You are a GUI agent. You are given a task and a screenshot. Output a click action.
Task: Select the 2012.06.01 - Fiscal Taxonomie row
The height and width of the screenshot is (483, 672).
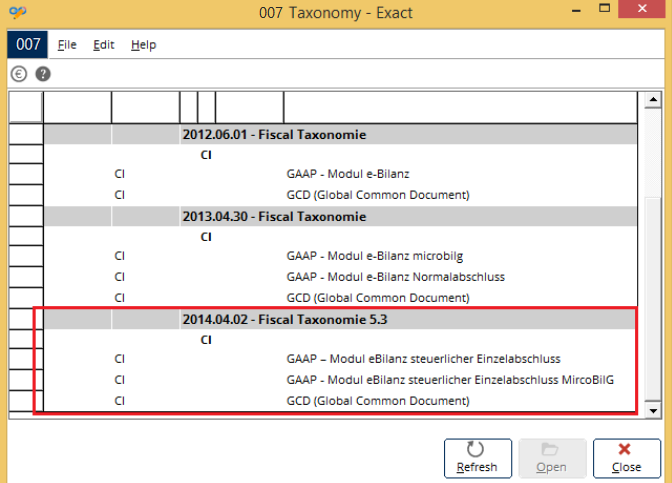tap(340, 135)
